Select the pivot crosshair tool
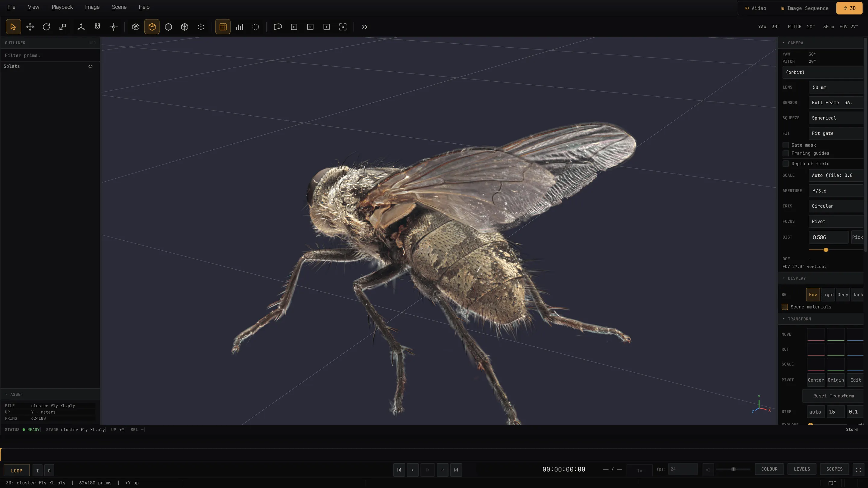The height and width of the screenshot is (488, 868). click(114, 27)
